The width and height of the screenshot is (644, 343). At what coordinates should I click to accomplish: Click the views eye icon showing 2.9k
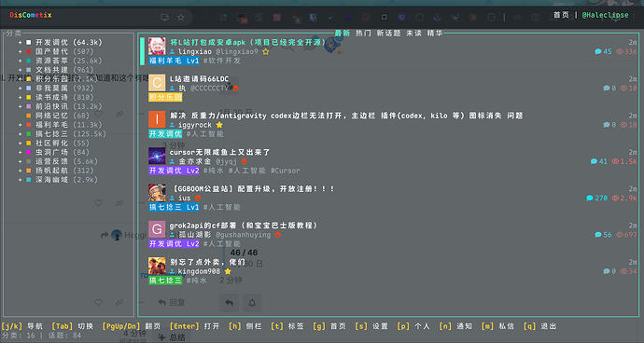(x=615, y=199)
